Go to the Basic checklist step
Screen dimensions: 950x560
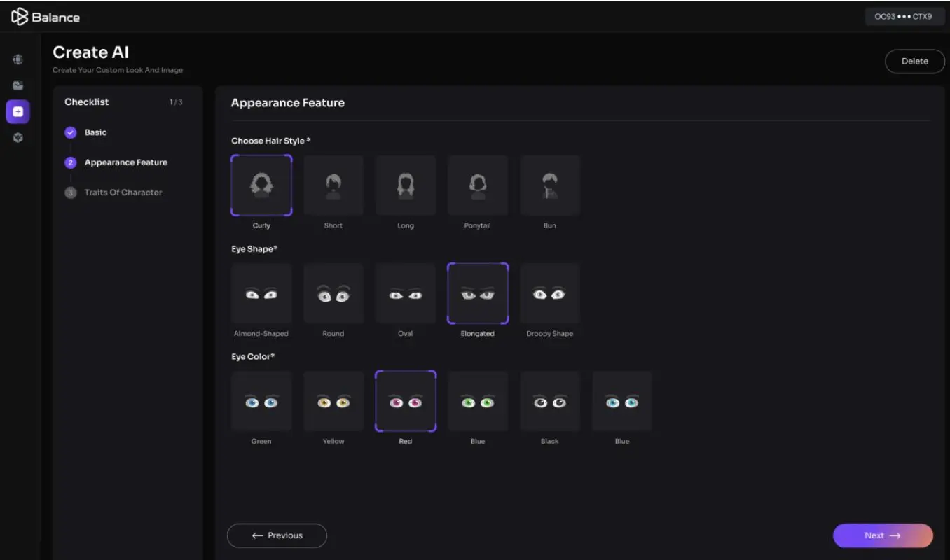pyautogui.click(x=95, y=132)
